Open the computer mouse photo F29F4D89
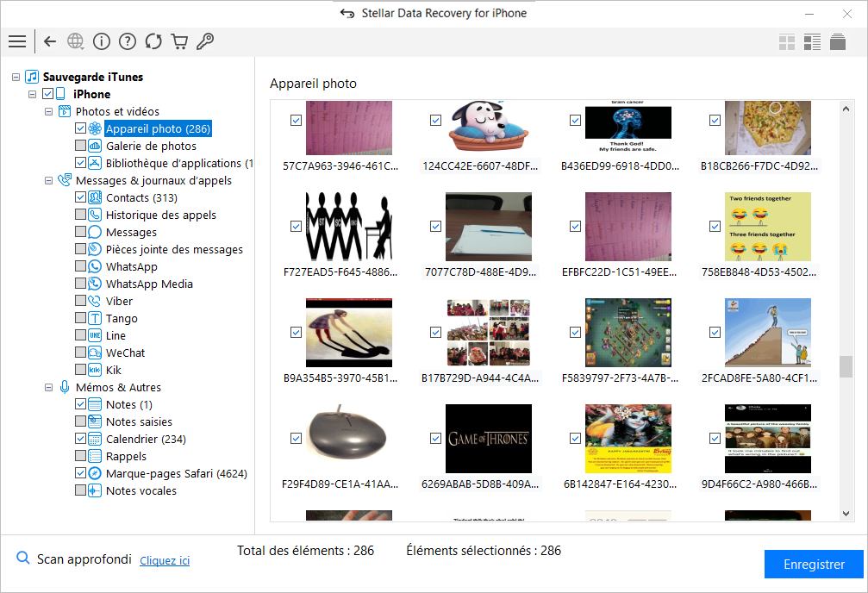 (349, 439)
